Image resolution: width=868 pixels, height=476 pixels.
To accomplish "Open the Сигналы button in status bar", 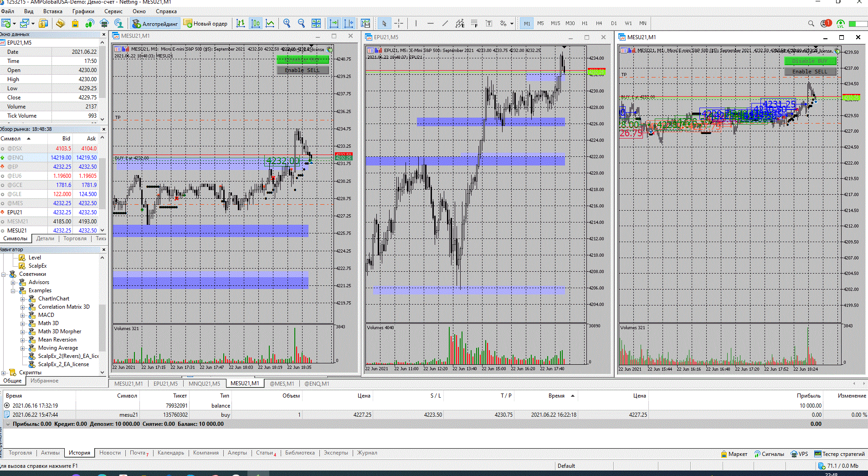I will pos(769,454).
